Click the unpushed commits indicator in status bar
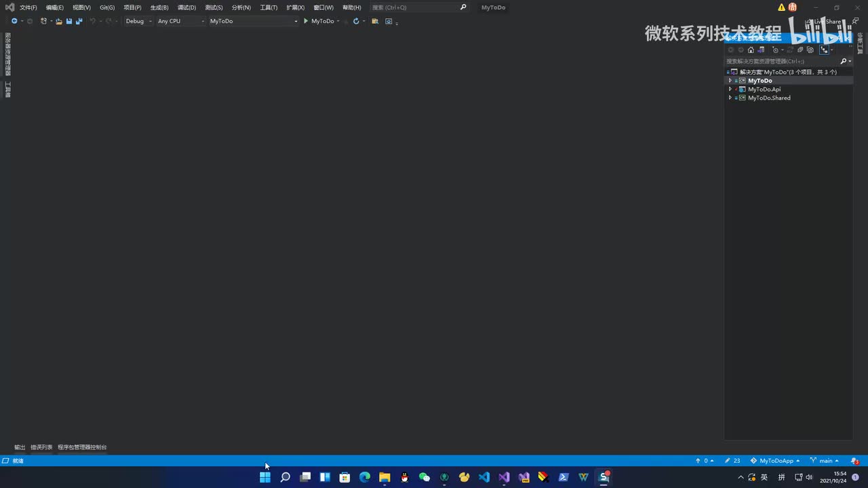 [705, 461]
